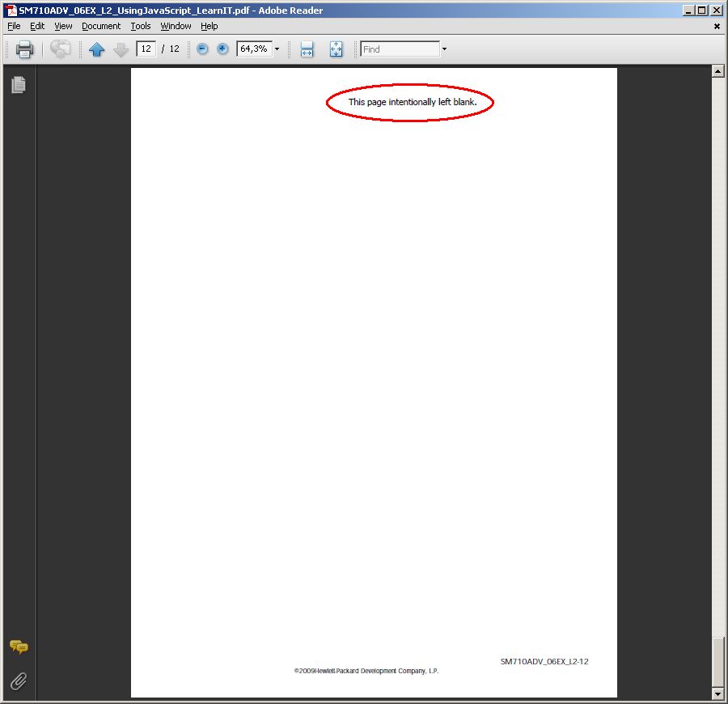Screen dimensions: 728x704
Task: Zoom out with the minus button
Action: click(202, 49)
